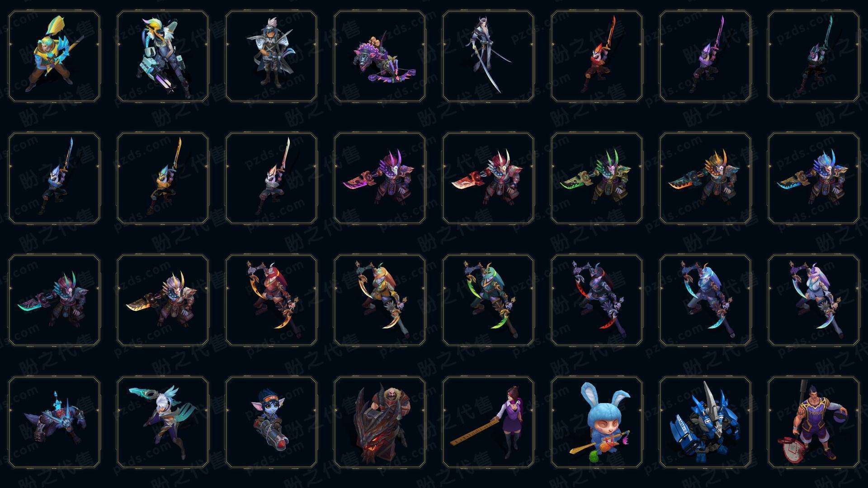Select the blue bunny-hood Teemo skin

click(596, 422)
